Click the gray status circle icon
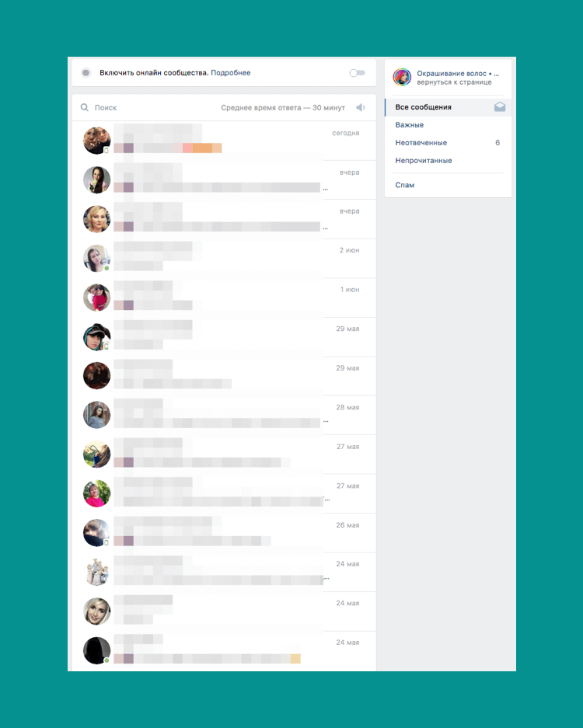This screenshot has height=728, width=583. [86, 73]
